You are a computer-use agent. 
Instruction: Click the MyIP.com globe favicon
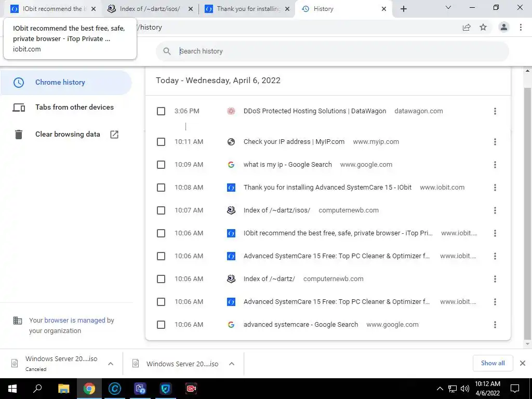pyautogui.click(x=231, y=142)
